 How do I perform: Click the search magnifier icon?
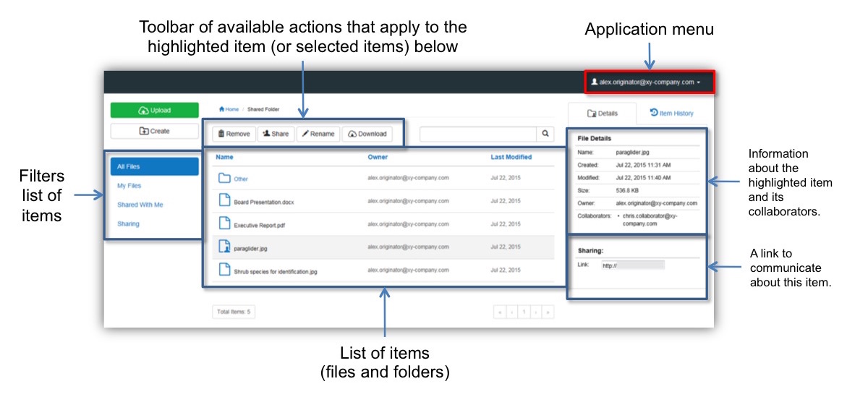546,134
